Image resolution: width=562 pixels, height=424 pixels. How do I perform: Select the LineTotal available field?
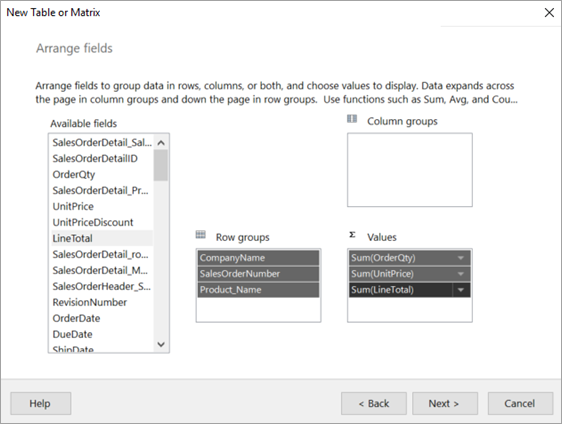pyautogui.click(x=102, y=238)
